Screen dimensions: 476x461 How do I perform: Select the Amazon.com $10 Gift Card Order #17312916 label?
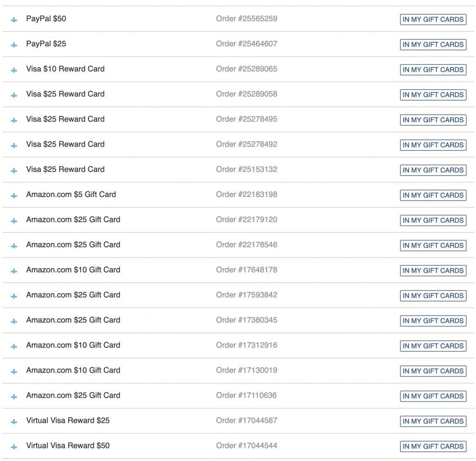[73, 346]
